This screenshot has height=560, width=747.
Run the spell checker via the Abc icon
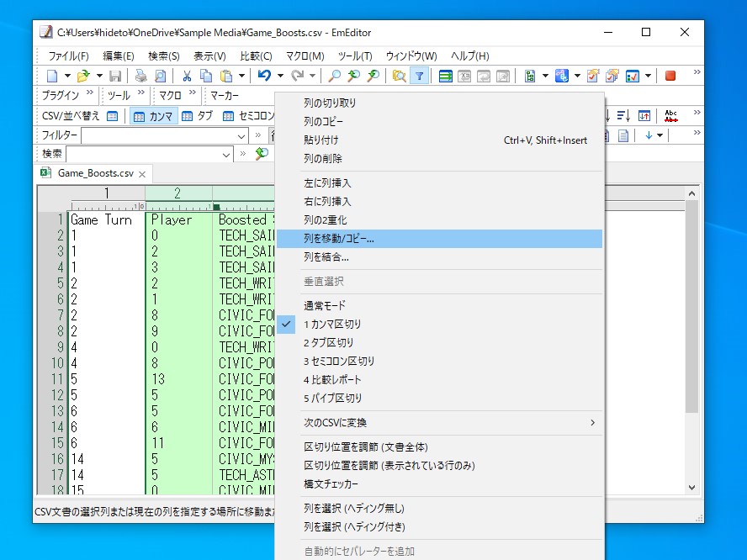click(670, 116)
